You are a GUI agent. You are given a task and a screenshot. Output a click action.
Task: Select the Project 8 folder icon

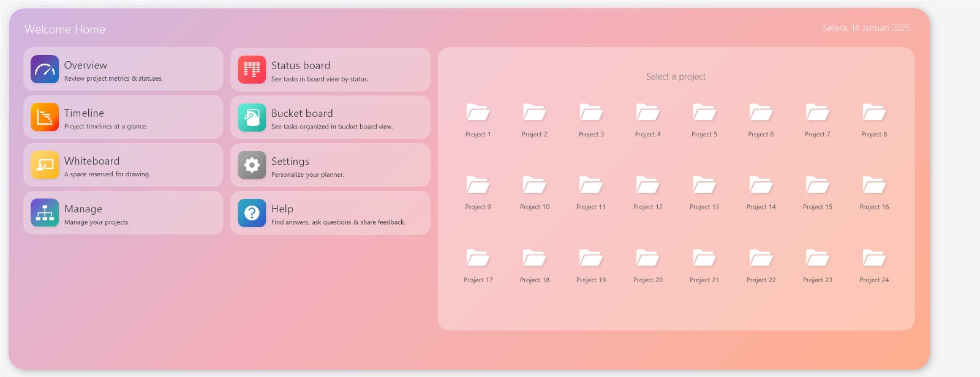coord(874,113)
